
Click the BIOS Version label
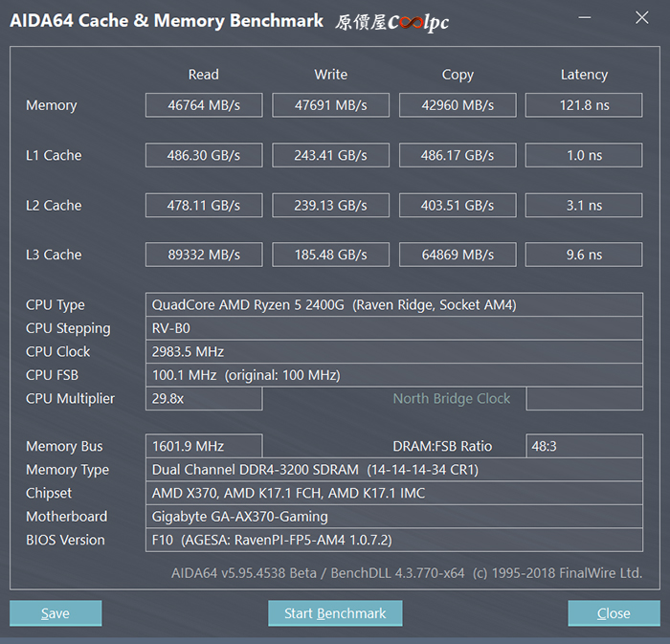click(x=65, y=540)
